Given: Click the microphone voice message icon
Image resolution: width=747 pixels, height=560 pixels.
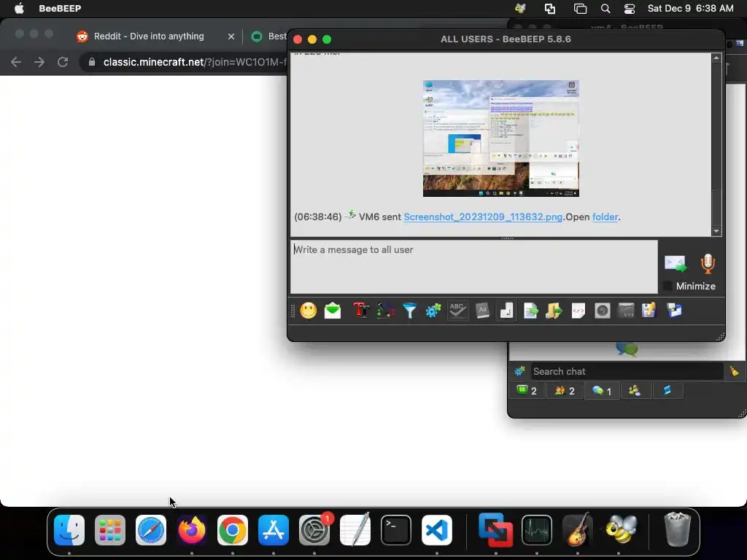Looking at the screenshot, I should pos(708,263).
